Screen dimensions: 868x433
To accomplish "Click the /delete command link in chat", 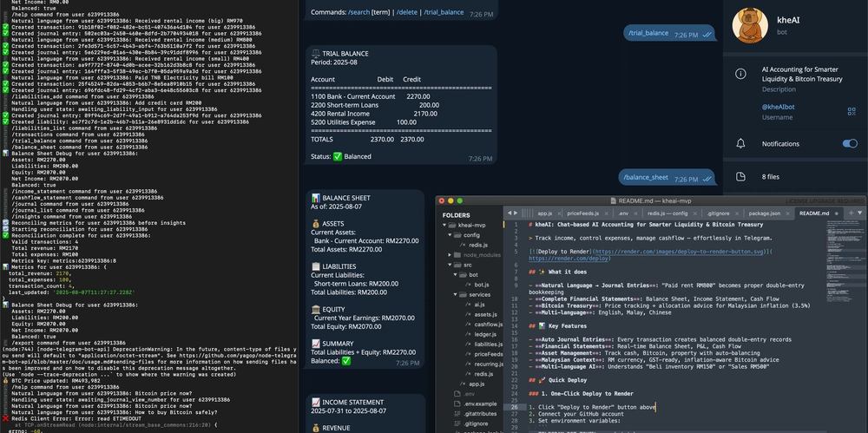I will pos(409,12).
